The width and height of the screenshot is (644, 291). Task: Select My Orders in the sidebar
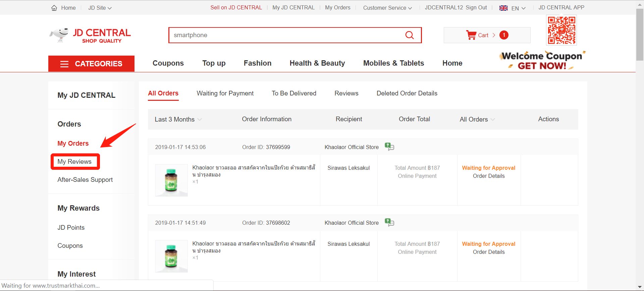click(x=73, y=143)
